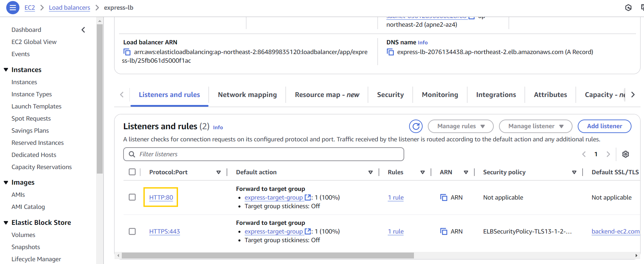644x264 pixels.
Task: Collapse the navigation sidebar
Action: 83,30
